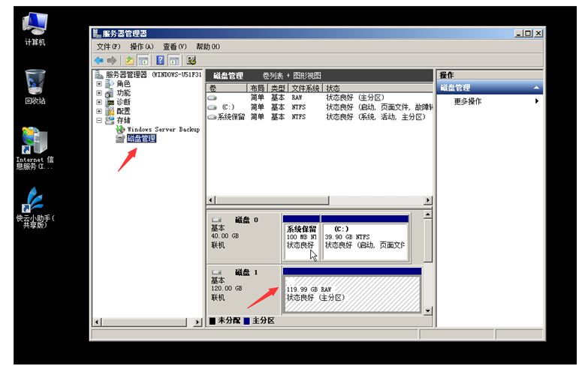The image size is (588, 366).
Task: Select the (C:) 39.90 GB NTFS partition
Action: coord(364,236)
